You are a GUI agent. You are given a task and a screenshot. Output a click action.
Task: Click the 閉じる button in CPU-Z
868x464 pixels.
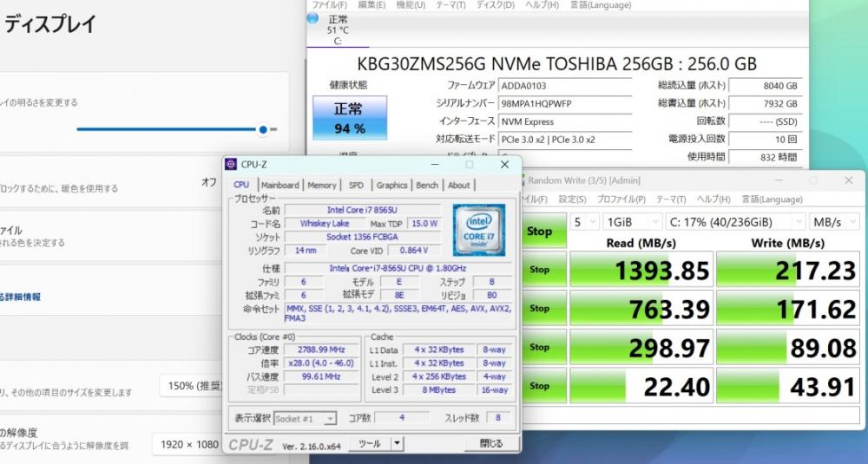tap(491, 443)
